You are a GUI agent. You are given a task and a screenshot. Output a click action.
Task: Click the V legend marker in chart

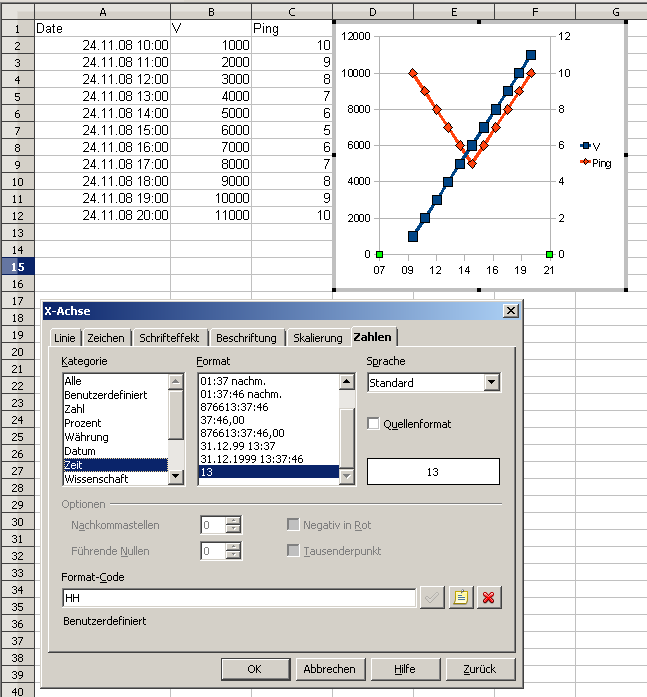click(586, 145)
